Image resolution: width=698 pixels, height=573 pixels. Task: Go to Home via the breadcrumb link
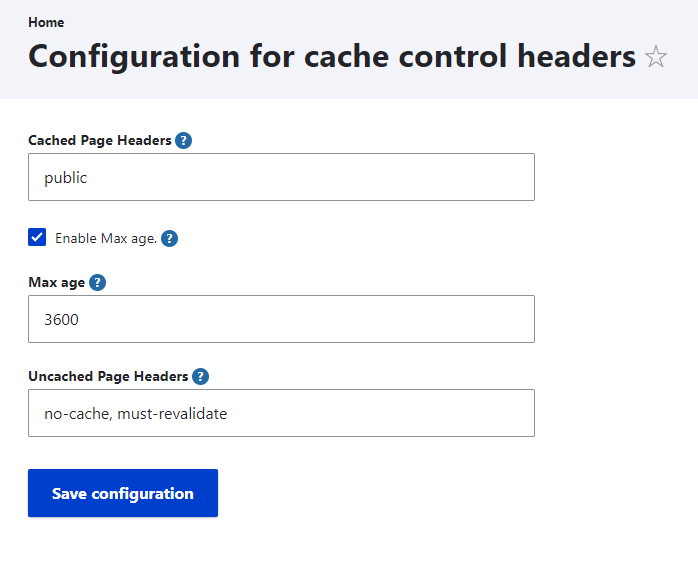(x=46, y=22)
